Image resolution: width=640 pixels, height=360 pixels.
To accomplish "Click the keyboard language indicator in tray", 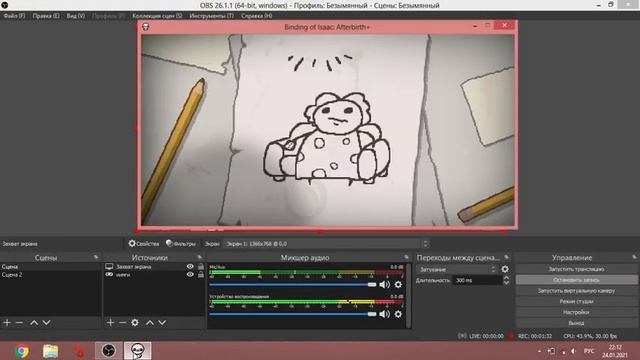I will 589,351.
